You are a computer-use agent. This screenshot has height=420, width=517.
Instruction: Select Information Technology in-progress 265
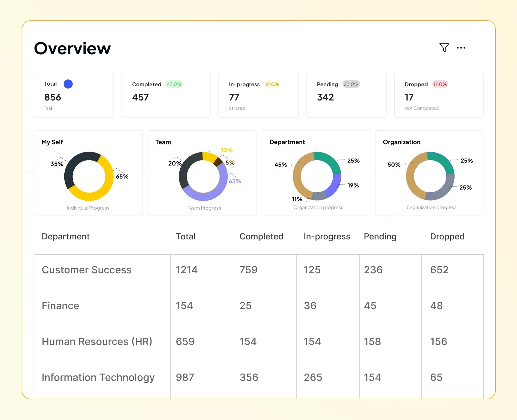pyautogui.click(x=313, y=377)
